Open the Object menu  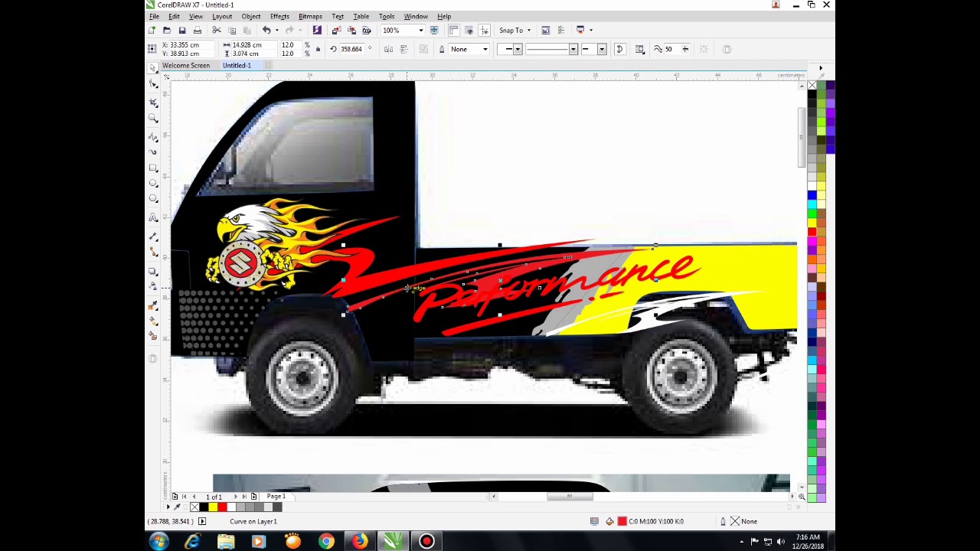251,16
